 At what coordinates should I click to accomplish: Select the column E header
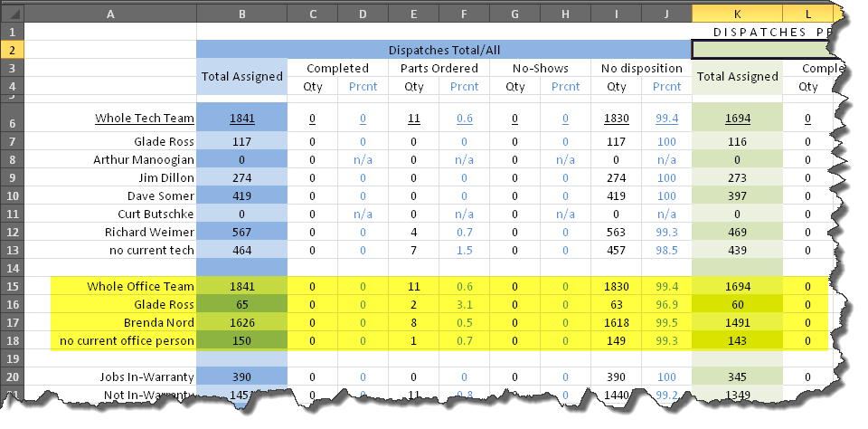[413, 14]
